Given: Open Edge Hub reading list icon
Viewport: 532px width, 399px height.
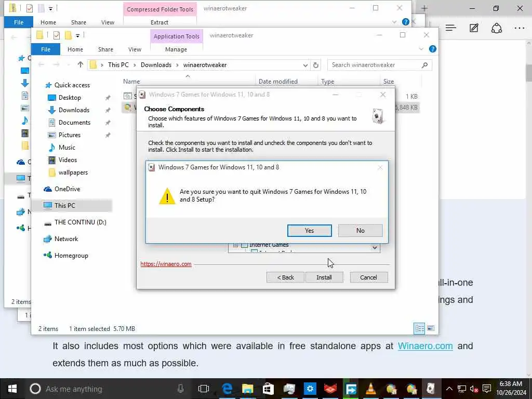Looking at the screenshot, I should point(450,28).
